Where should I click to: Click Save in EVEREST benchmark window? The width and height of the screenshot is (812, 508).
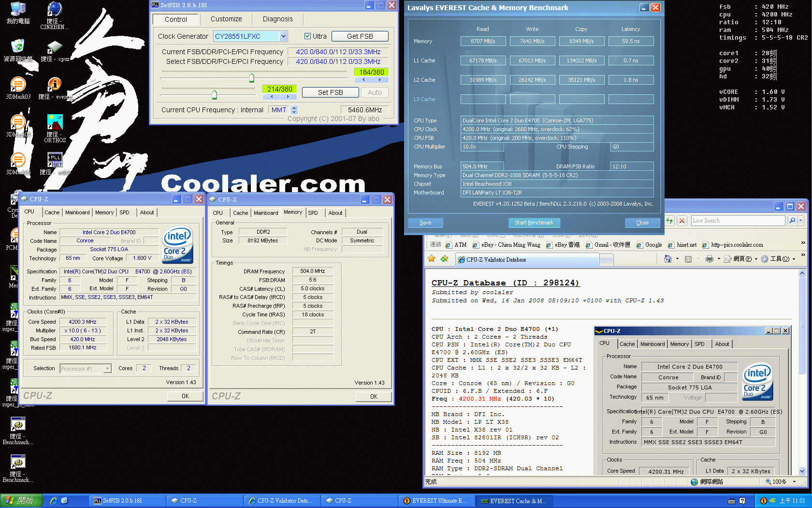pos(425,223)
